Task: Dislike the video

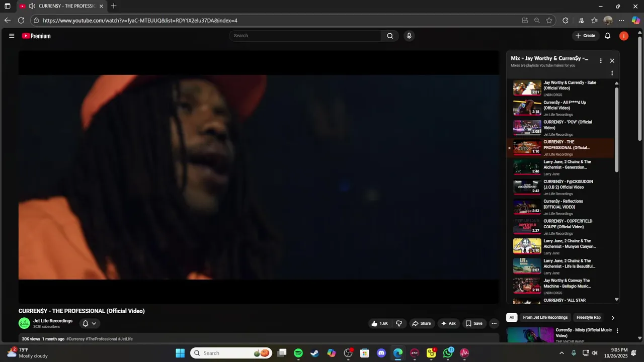Action: tap(399, 323)
